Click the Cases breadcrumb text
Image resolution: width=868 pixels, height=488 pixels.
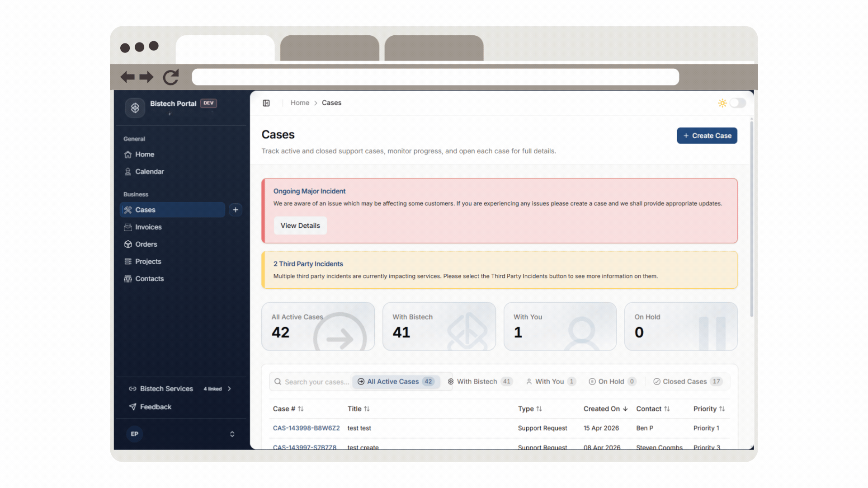point(331,103)
